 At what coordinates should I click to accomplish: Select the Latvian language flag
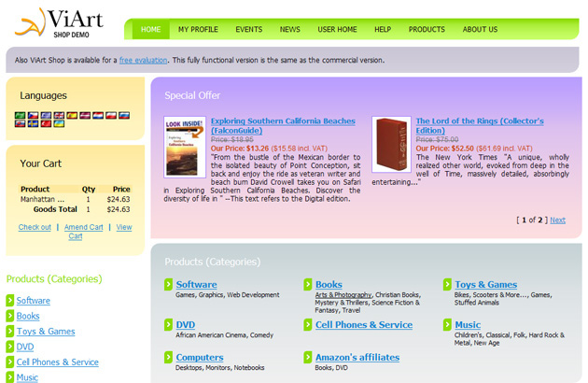(x=85, y=115)
